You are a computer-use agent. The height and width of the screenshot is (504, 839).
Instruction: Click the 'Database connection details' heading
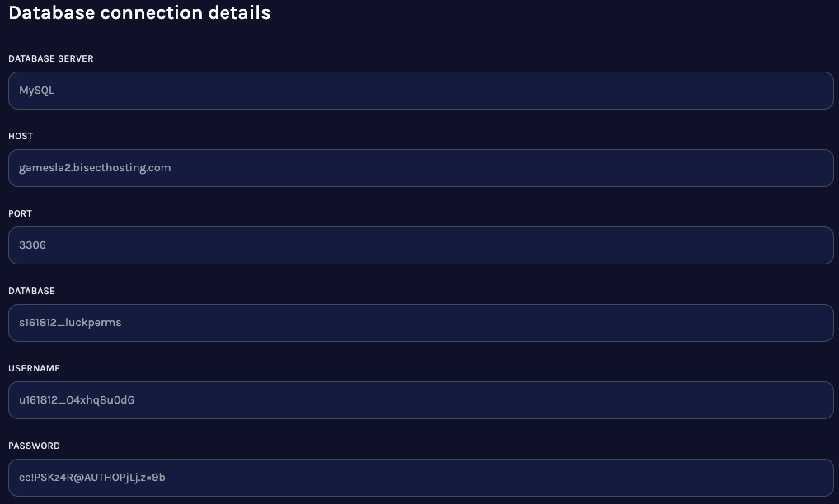coord(139,13)
